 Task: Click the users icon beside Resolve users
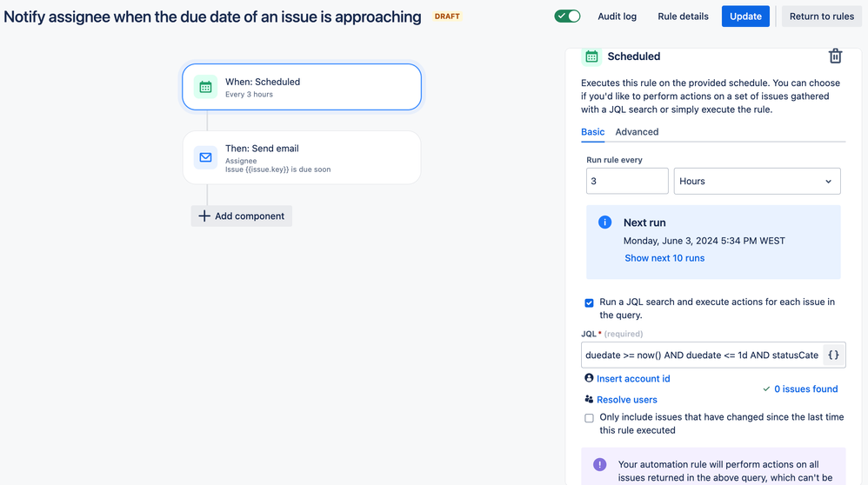point(589,399)
